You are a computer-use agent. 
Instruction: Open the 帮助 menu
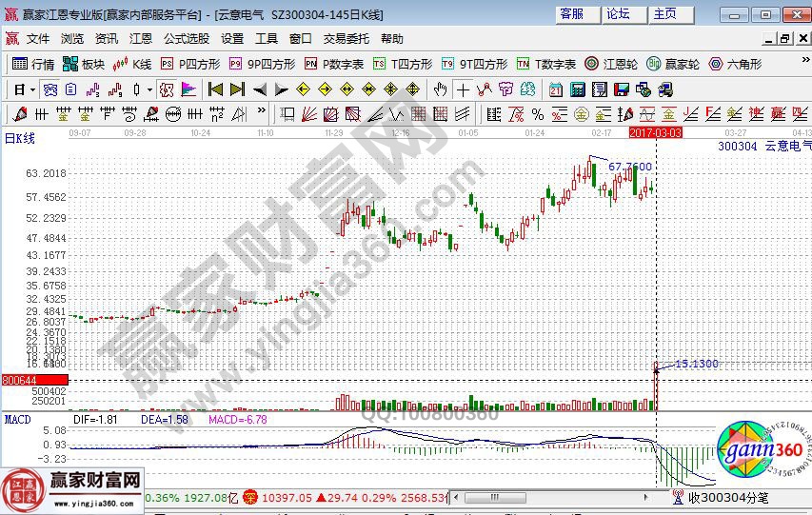391,39
